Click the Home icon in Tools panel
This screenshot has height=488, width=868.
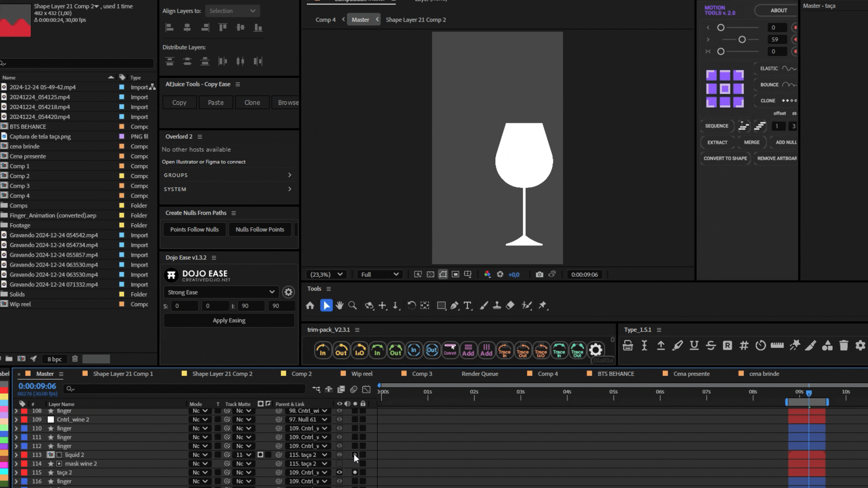310,306
